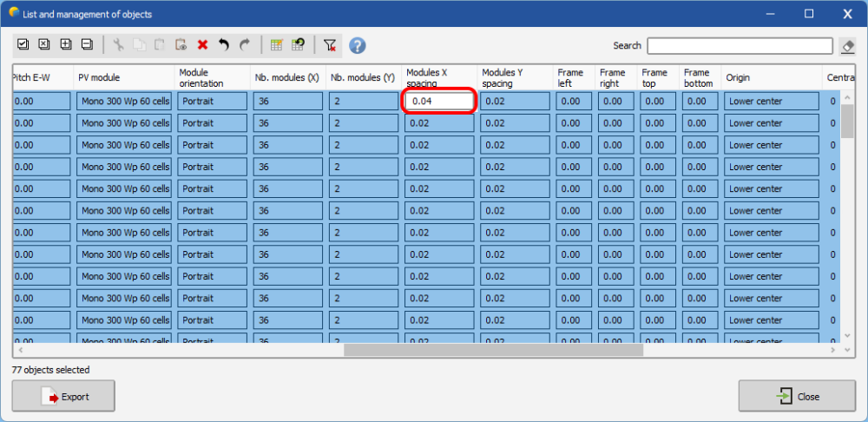868x422 pixels.
Task: Click the select all objects icon
Action: pos(23,45)
